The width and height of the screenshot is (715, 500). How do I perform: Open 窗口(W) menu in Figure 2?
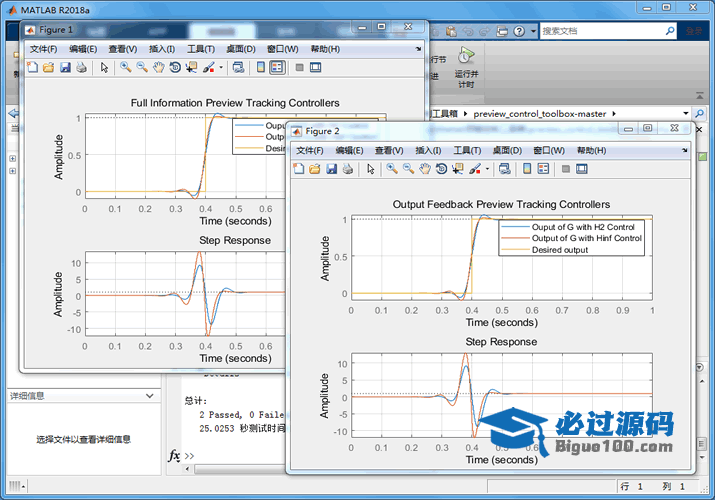click(549, 150)
